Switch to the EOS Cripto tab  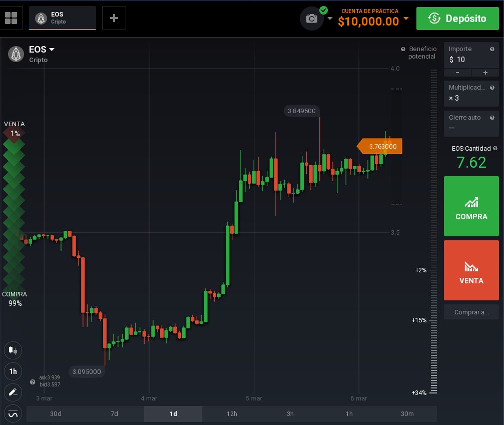tap(63, 18)
